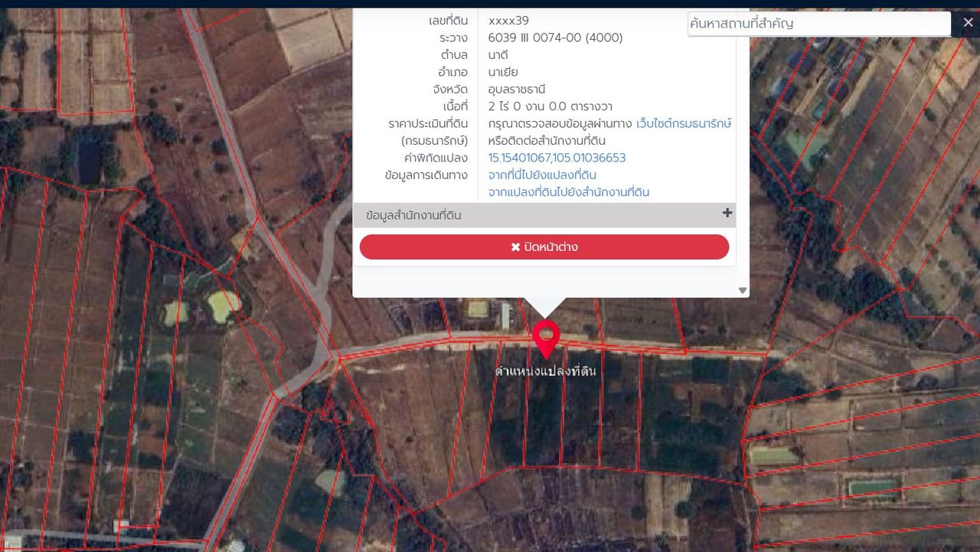Click the green rectangular pond at lower right
Viewport: 980px width, 552px height.
click(x=873, y=487)
